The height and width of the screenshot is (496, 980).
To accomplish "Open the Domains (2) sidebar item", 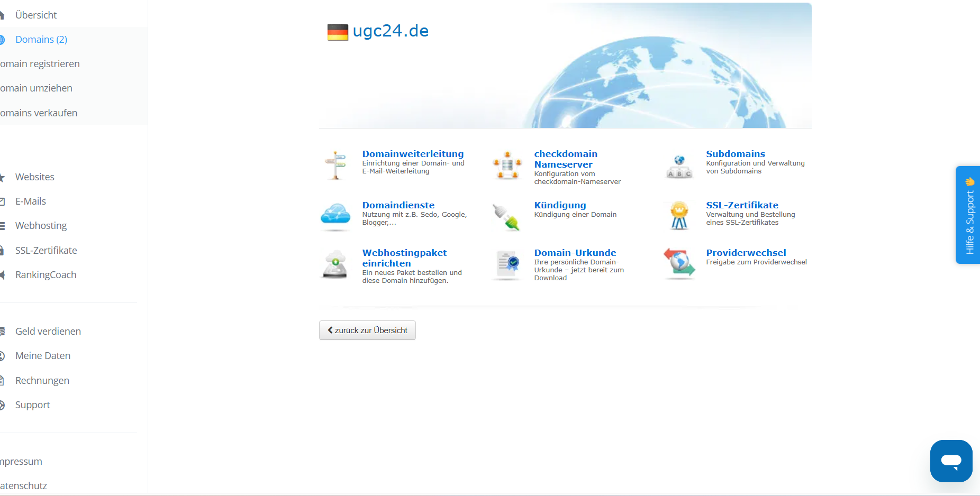I will click(x=41, y=40).
